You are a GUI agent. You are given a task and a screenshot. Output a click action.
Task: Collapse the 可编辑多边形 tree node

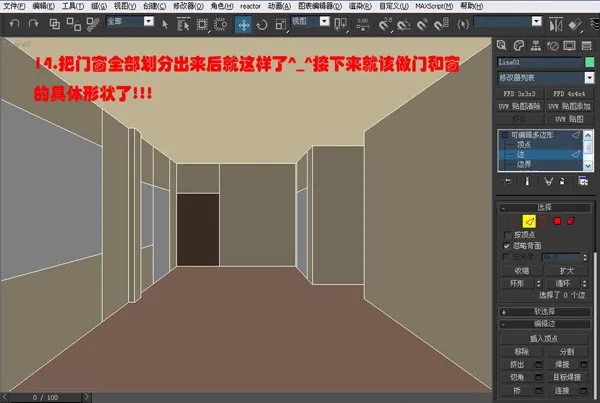click(x=505, y=135)
